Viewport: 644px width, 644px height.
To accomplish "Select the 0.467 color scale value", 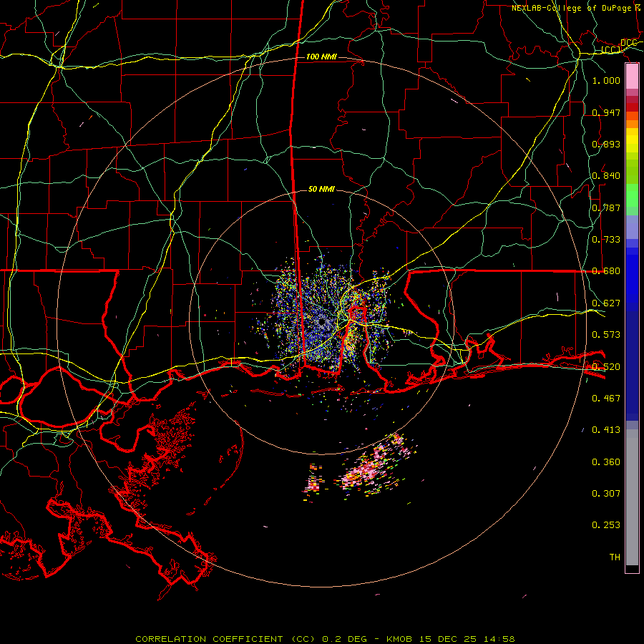I will tap(606, 399).
